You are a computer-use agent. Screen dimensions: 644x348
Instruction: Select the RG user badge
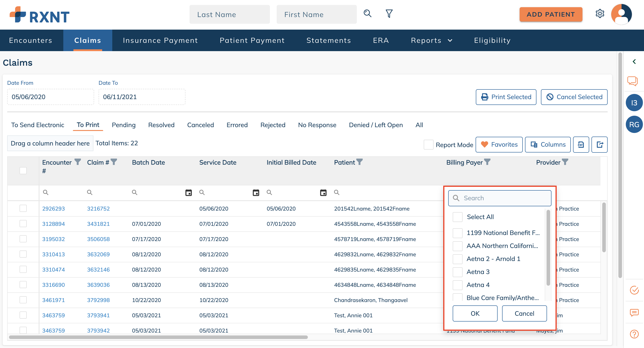click(634, 125)
